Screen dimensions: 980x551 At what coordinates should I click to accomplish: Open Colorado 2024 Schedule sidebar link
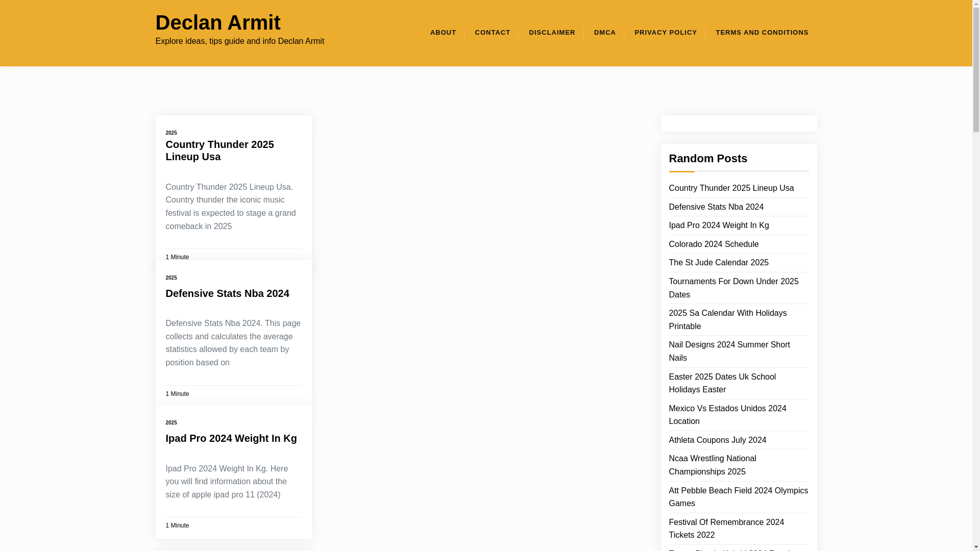pos(714,244)
